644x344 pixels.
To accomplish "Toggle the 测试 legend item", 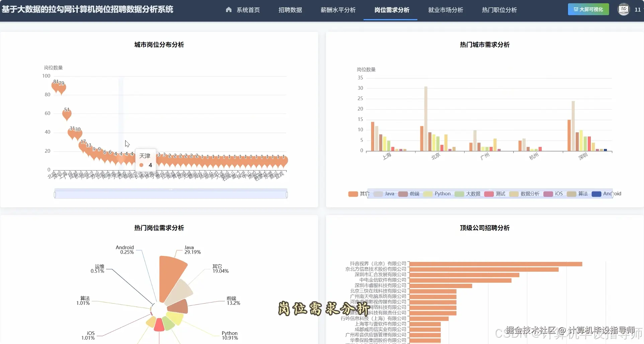I will click(x=495, y=194).
